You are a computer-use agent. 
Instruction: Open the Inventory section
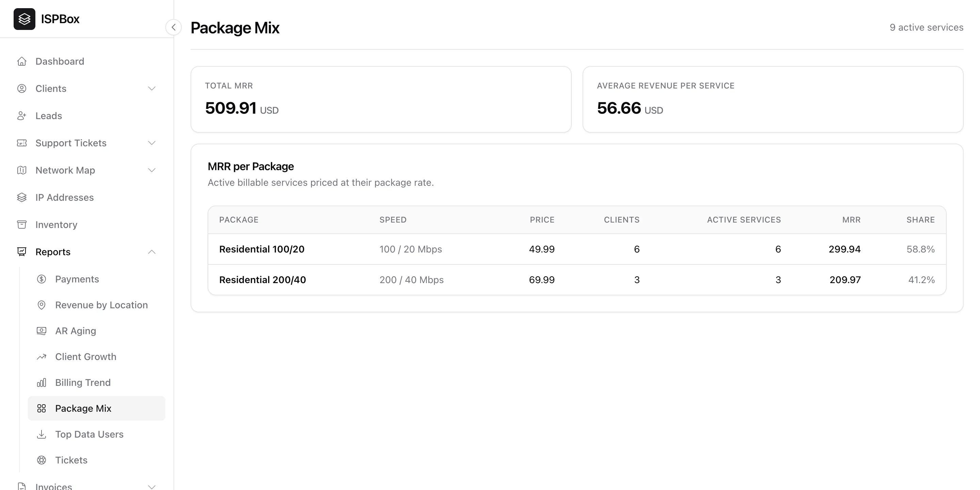pyautogui.click(x=87, y=225)
